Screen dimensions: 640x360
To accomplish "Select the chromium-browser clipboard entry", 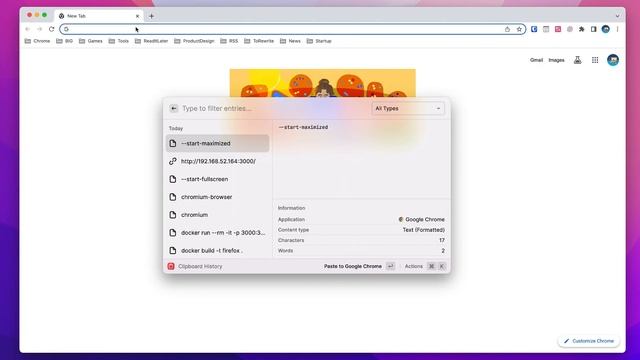I will 218,197.
